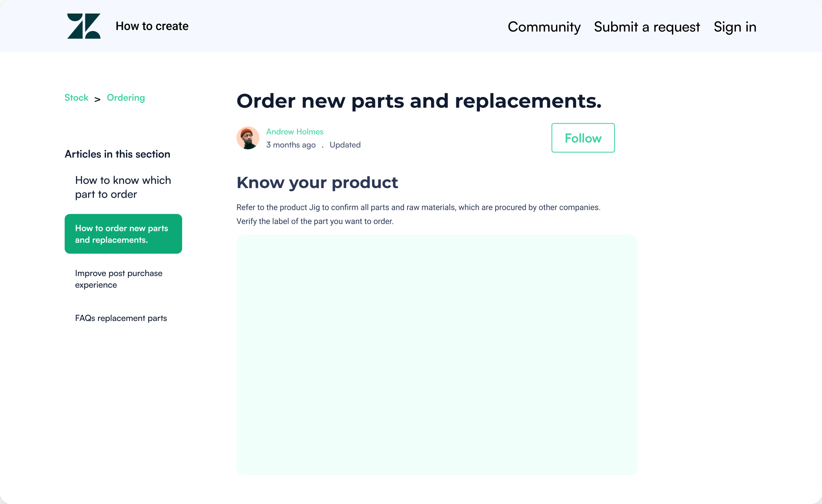Image resolution: width=822 pixels, height=504 pixels.
Task: Select 'How to order new parts and replacements'
Action: (x=123, y=234)
